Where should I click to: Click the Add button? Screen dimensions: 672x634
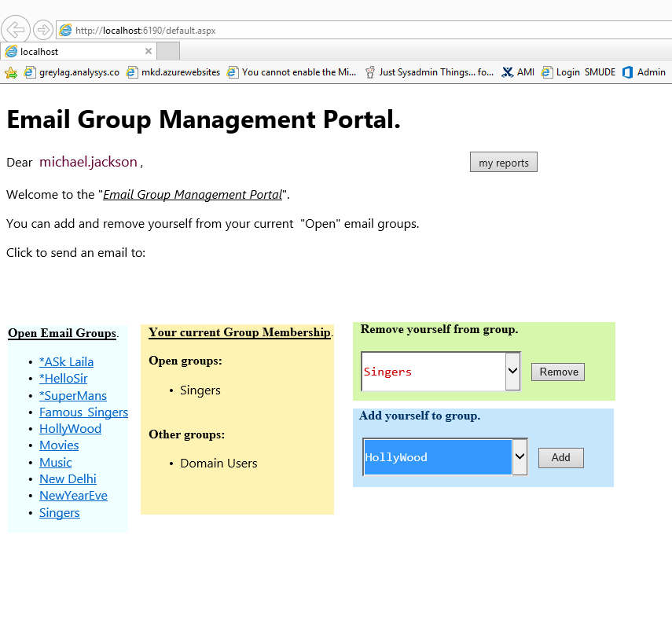(x=560, y=457)
